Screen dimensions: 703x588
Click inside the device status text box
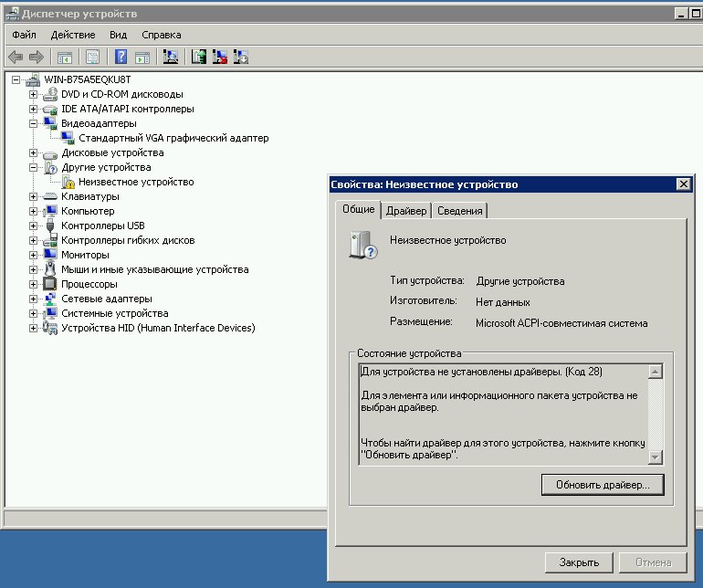point(503,414)
